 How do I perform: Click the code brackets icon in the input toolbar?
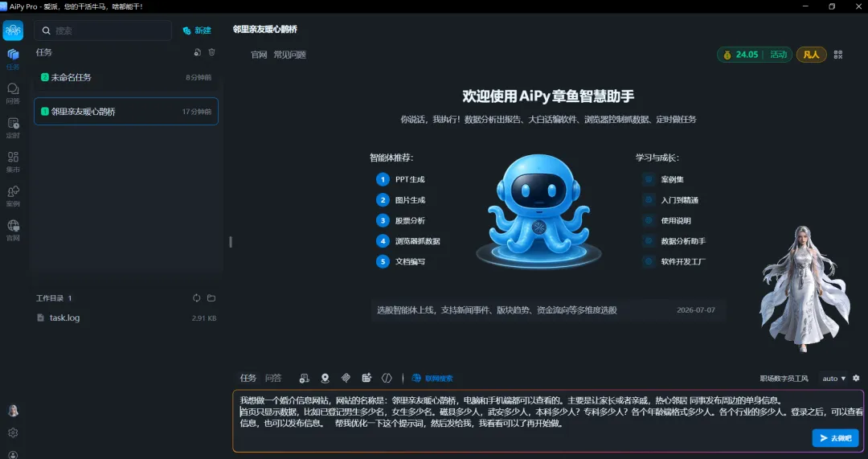387,378
